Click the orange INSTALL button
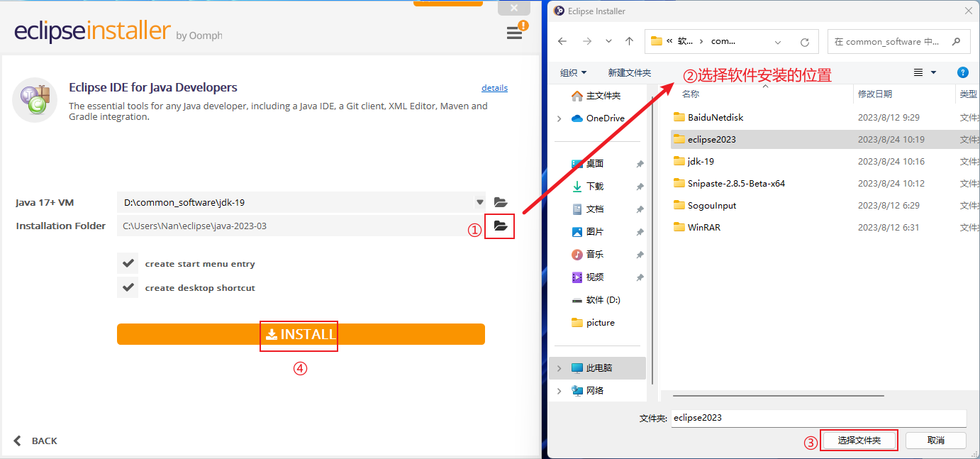980x459 pixels. pos(301,334)
